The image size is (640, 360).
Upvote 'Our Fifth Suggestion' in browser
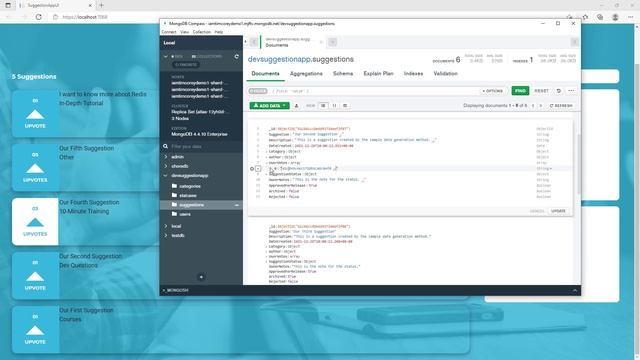(35, 167)
